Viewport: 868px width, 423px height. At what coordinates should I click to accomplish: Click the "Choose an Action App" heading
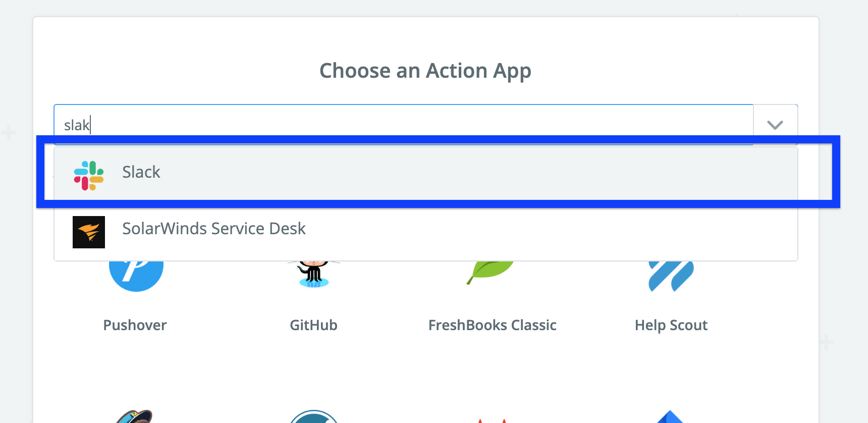pos(425,71)
